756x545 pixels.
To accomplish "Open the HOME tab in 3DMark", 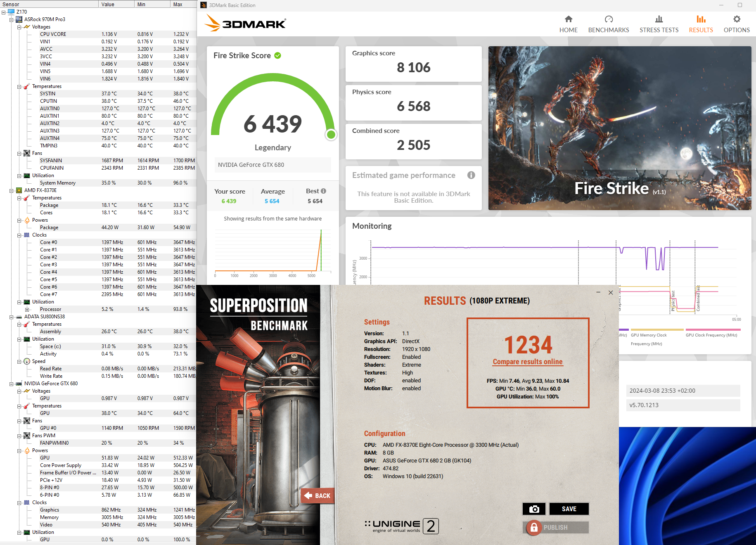I will coord(568,24).
